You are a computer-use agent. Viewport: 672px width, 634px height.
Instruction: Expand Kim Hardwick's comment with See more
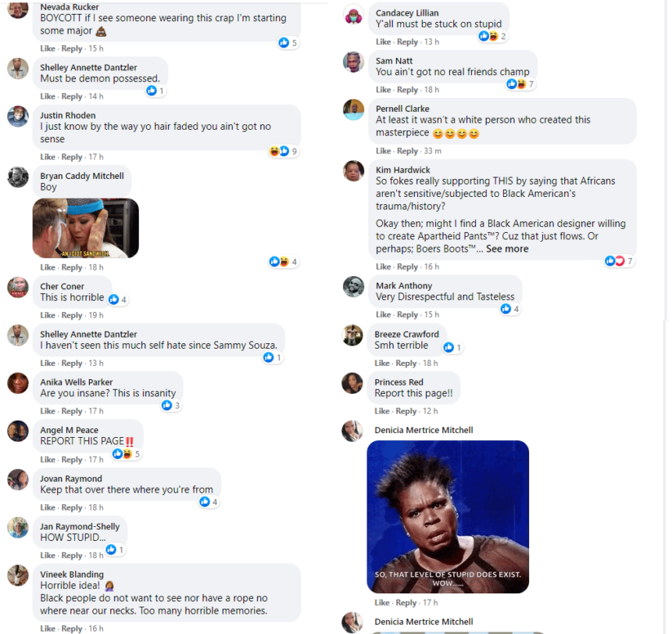(x=507, y=249)
